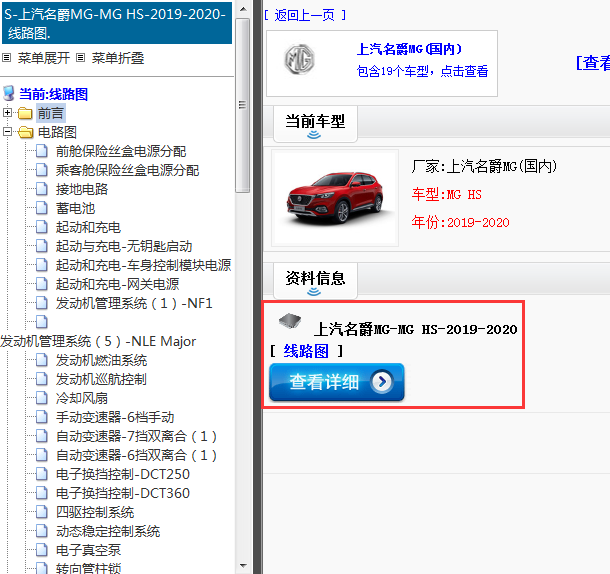Viewport: 610px width, 574px height.
Task: Click the 返回上一页 link
Action: point(305,15)
